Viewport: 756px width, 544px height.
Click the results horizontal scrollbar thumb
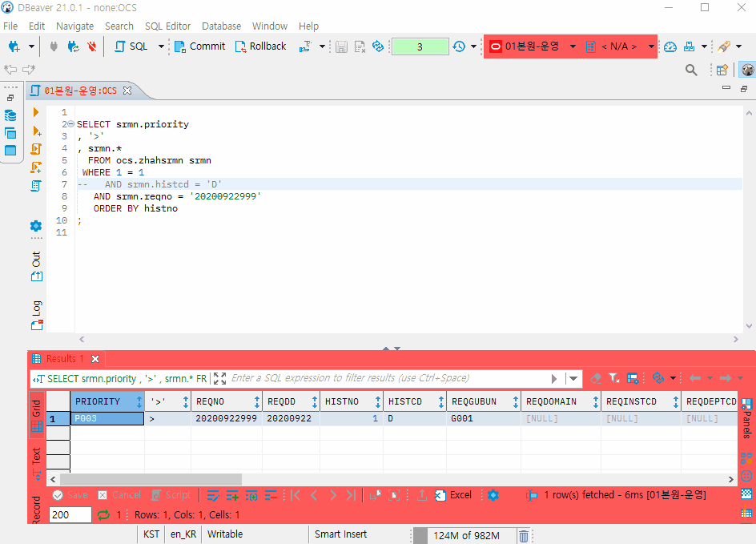(151, 479)
